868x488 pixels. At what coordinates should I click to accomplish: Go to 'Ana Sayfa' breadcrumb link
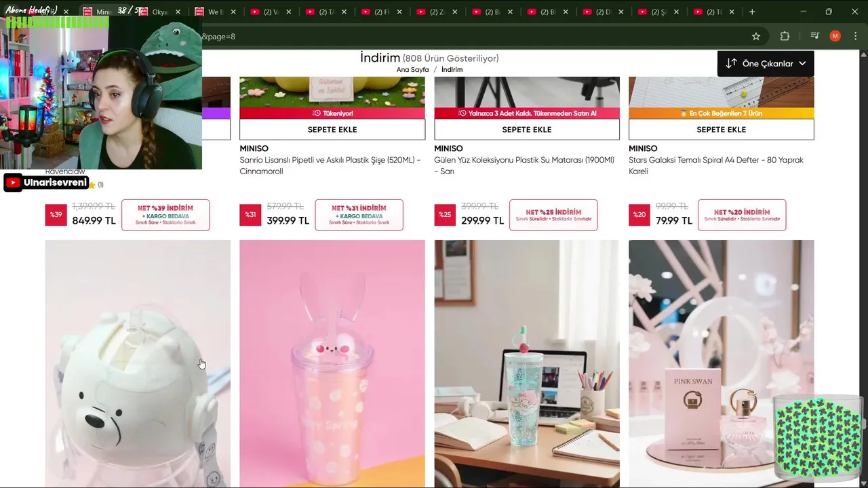412,70
